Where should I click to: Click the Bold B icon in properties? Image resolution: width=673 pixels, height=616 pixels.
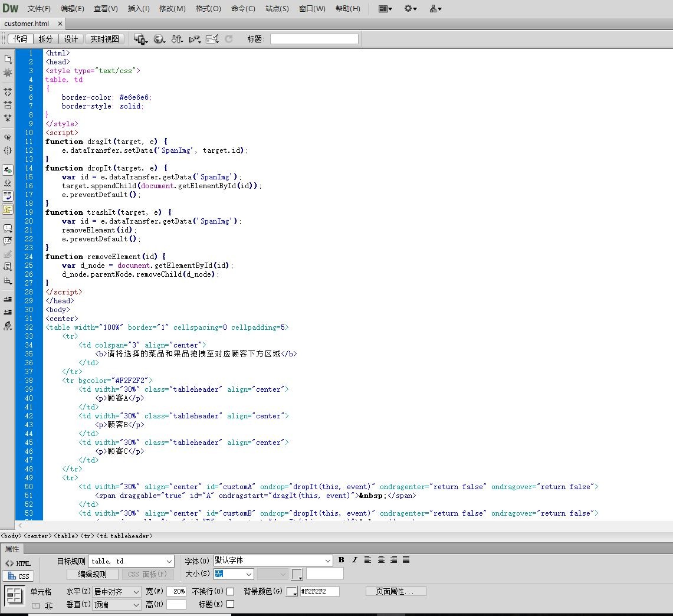(342, 560)
